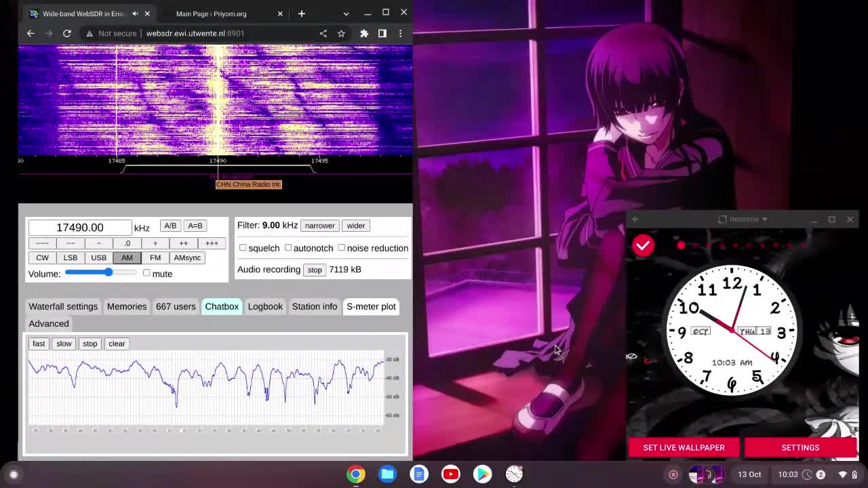This screenshot has height=488, width=868.
Task: Open the S-meter plot tab
Action: point(371,306)
